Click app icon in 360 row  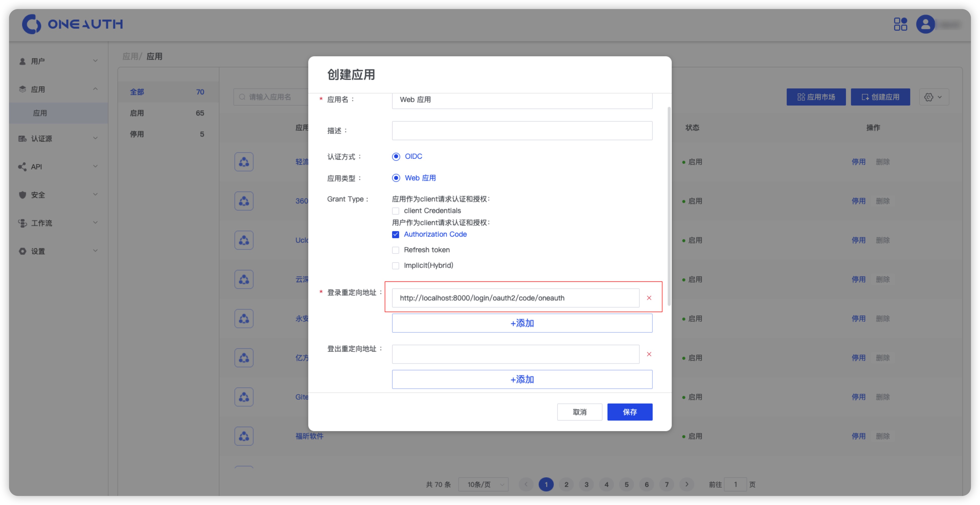pos(244,201)
